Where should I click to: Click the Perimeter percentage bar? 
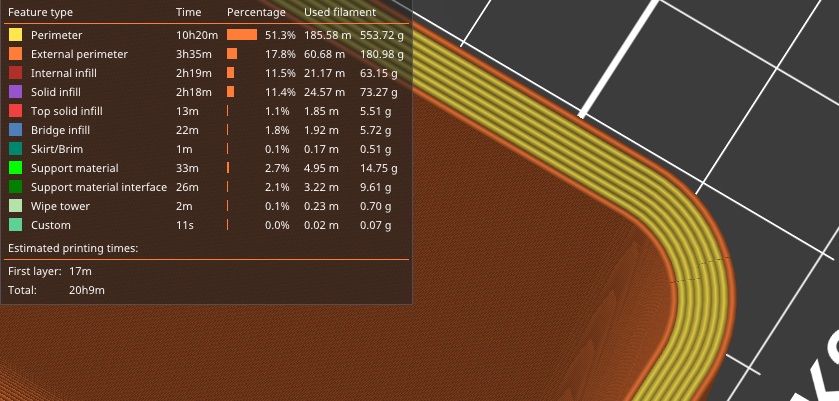(x=242, y=35)
